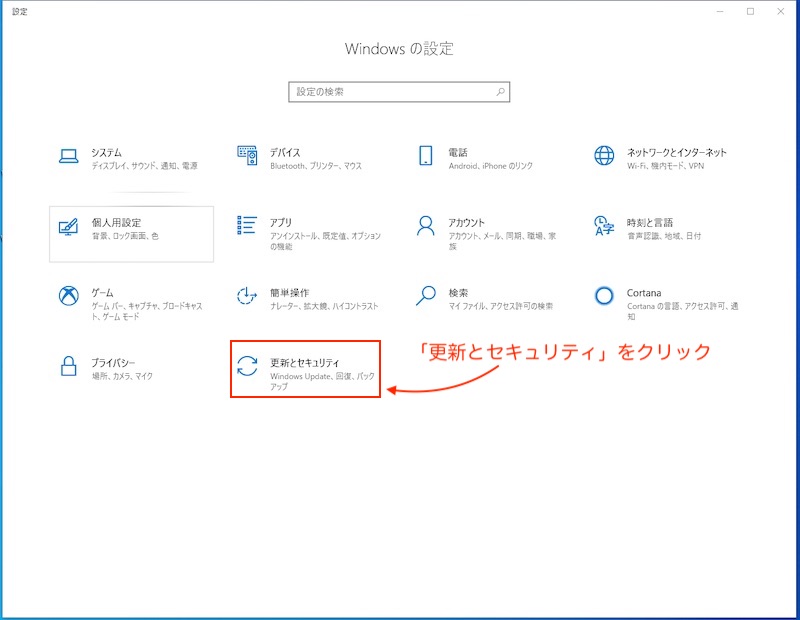
Task: Click the text 'ディスプレイ、サウンド、通知、電源'
Action: click(144, 166)
